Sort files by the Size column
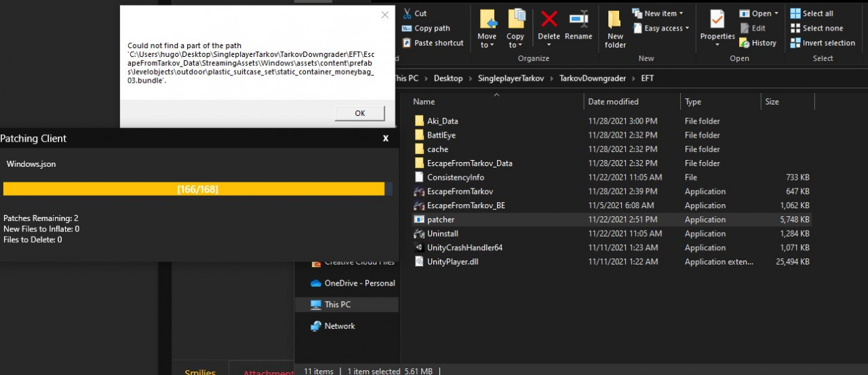The width and height of the screenshot is (868, 375). [x=787, y=102]
